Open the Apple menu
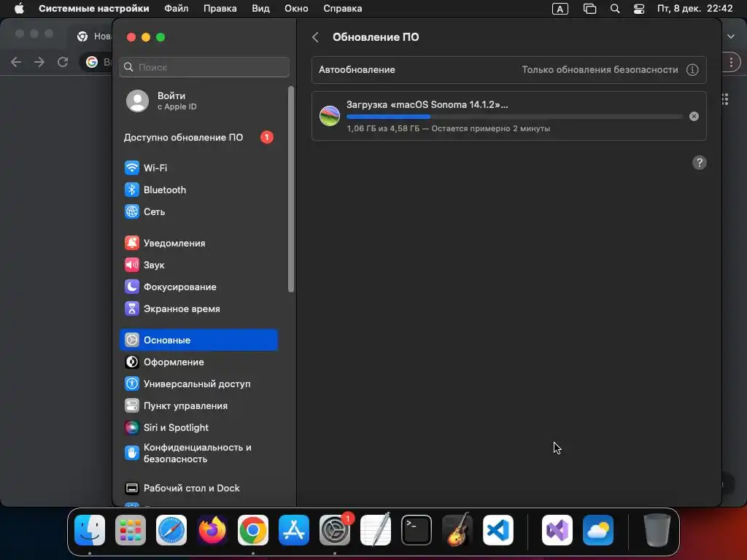Image resolution: width=747 pixels, height=560 pixels. [19, 9]
